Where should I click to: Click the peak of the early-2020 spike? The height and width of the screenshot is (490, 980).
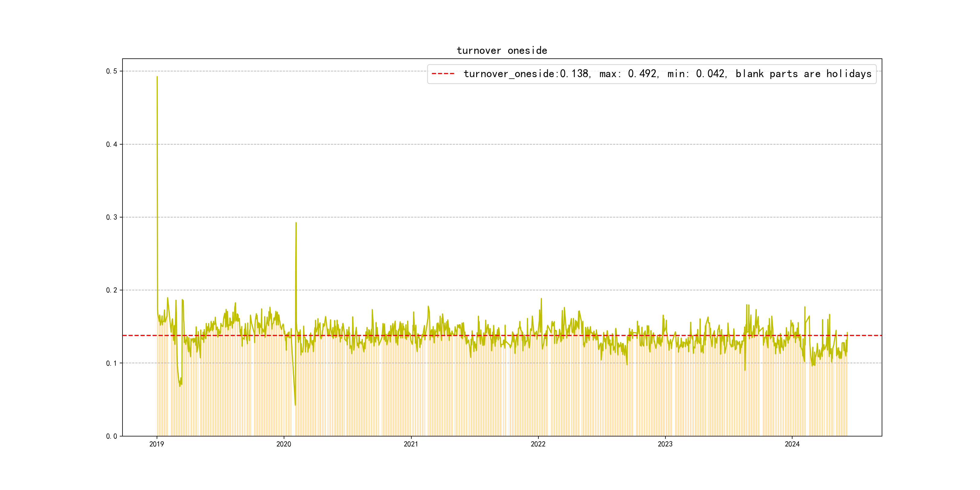296,223
